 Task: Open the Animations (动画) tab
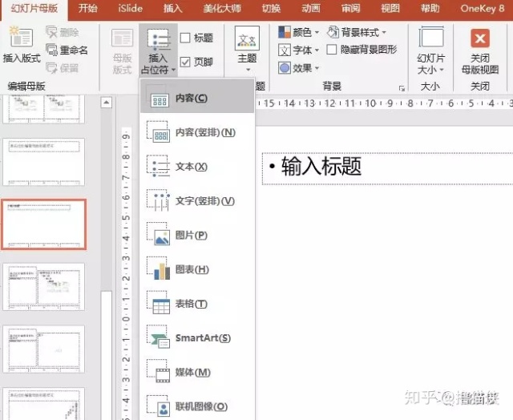(x=311, y=9)
